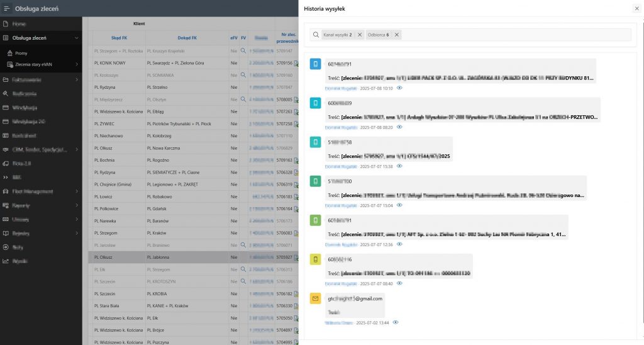Image resolution: width=644 pixels, height=345 pixels.
Task: Open the Home sidebar item
Action: (18, 24)
